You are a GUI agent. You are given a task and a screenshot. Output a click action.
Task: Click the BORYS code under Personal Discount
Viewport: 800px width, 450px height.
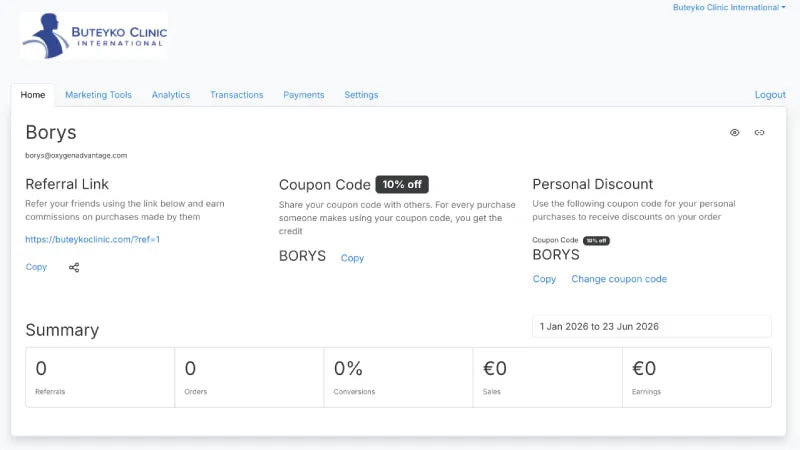[x=556, y=255]
